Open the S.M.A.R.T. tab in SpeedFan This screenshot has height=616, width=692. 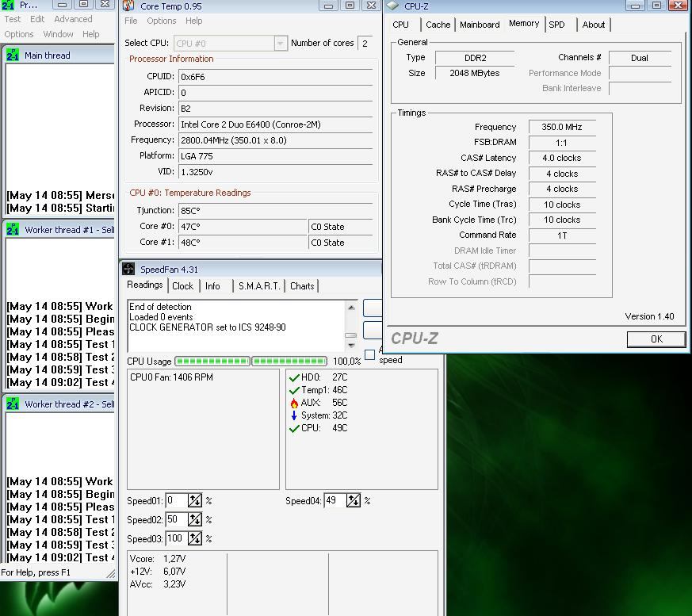coord(259,286)
